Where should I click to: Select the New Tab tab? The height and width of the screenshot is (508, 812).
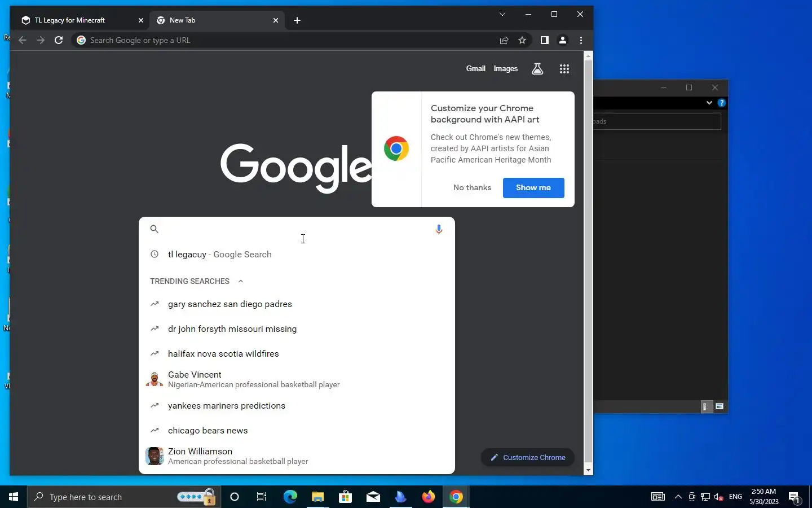click(217, 20)
